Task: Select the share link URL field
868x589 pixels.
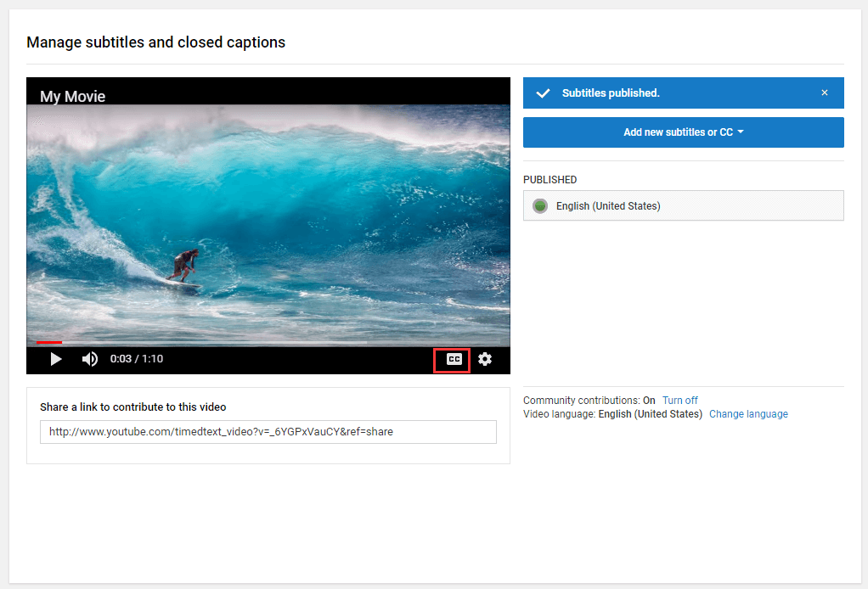Action: (268, 432)
